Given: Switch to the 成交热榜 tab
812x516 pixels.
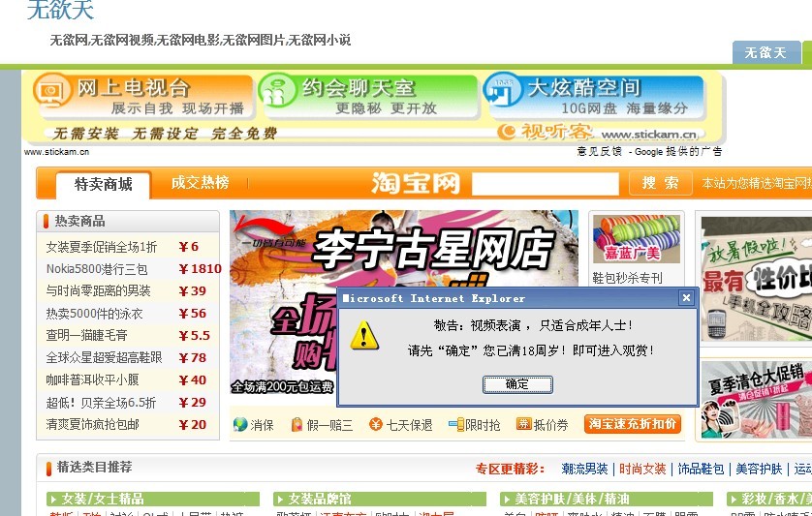Looking at the screenshot, I should 200,183.
